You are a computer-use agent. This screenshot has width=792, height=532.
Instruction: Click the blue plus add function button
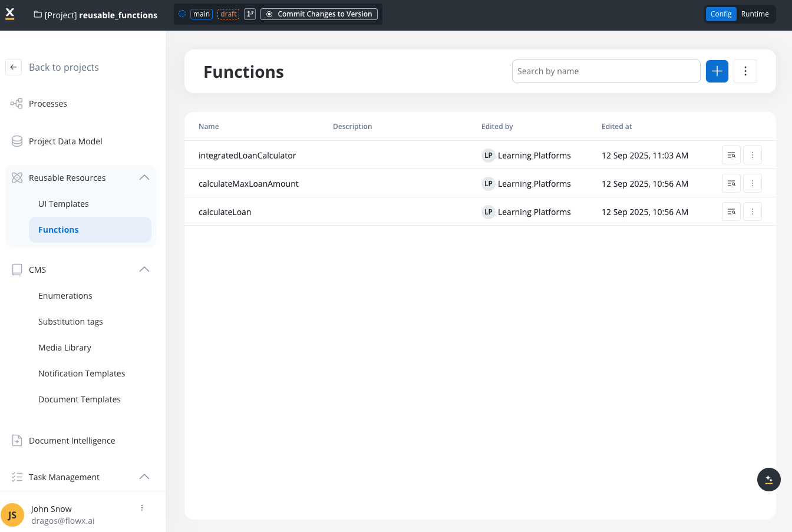pyautogui.click(x=717, y=71)
